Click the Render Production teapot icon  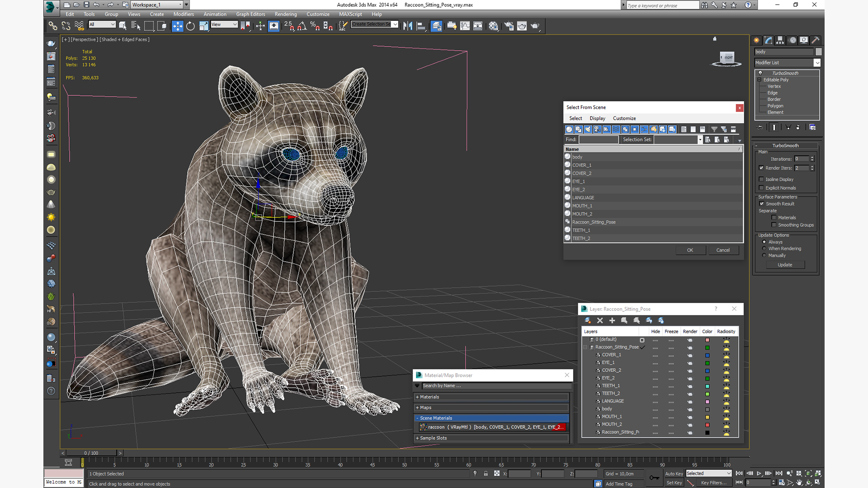tap(535, 26)
